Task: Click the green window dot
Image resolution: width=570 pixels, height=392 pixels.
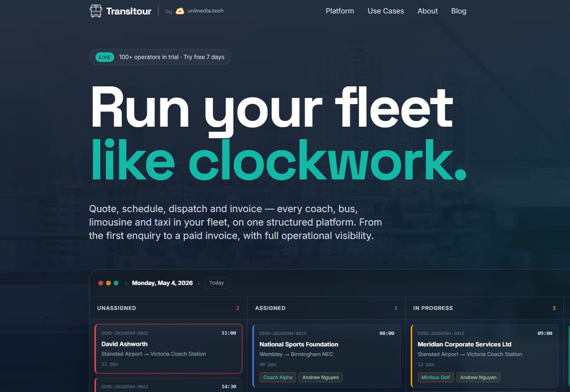Action: [116, 283]
